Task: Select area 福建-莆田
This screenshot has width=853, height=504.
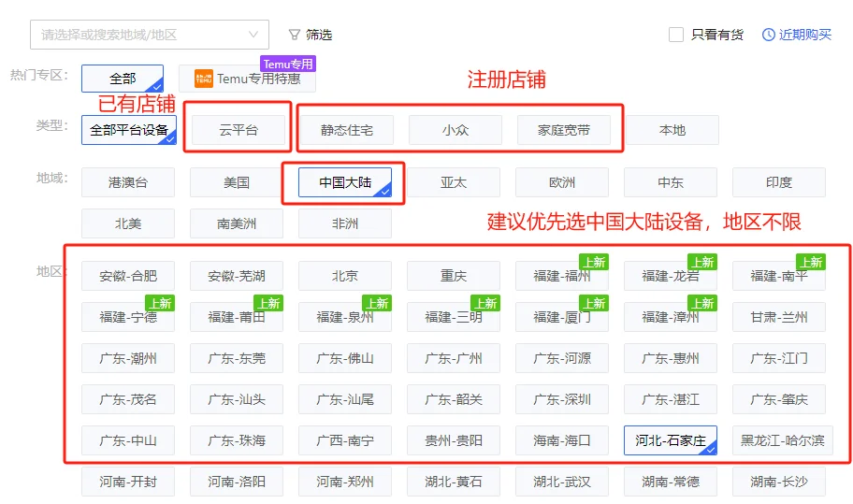Action: coord(236,317)
